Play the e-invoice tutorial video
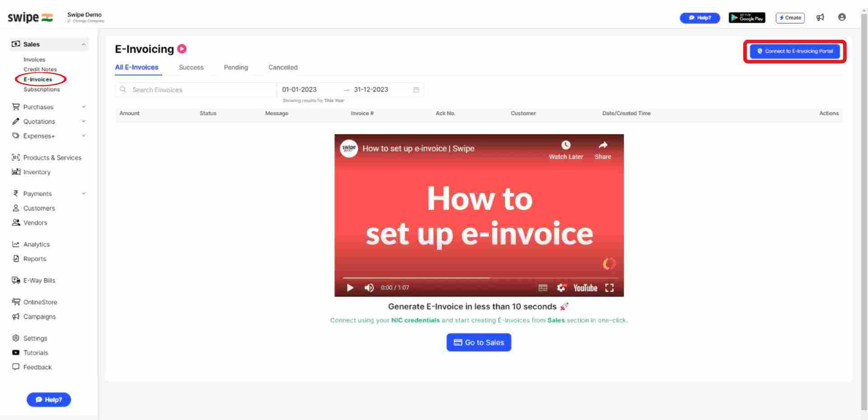The width and height of the screenshot is (868, 420). pyautogui.click(x=350, y=288)
